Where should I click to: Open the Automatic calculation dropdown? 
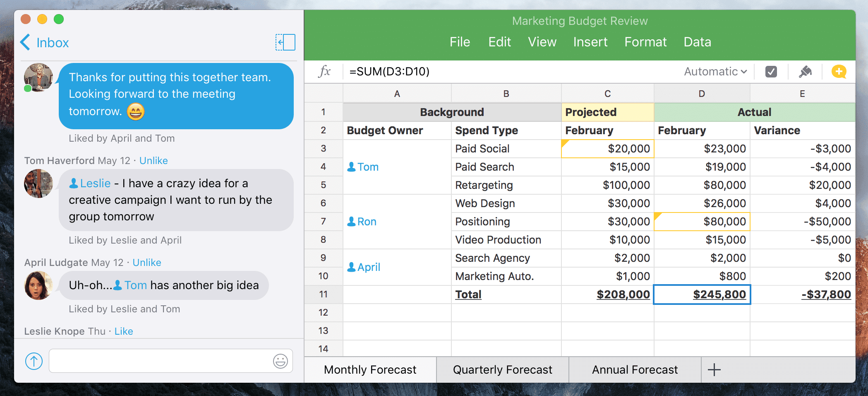tap(715, 71)
